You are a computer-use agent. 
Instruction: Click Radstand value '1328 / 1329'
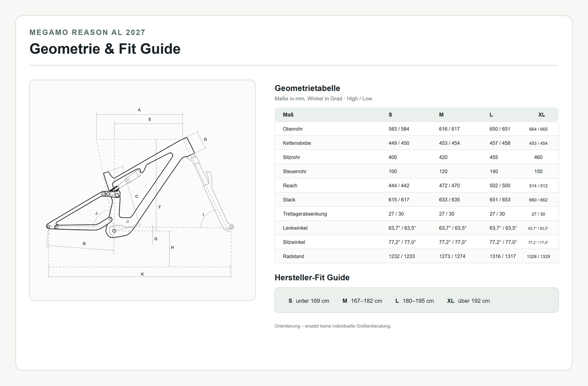click(539, 257)
